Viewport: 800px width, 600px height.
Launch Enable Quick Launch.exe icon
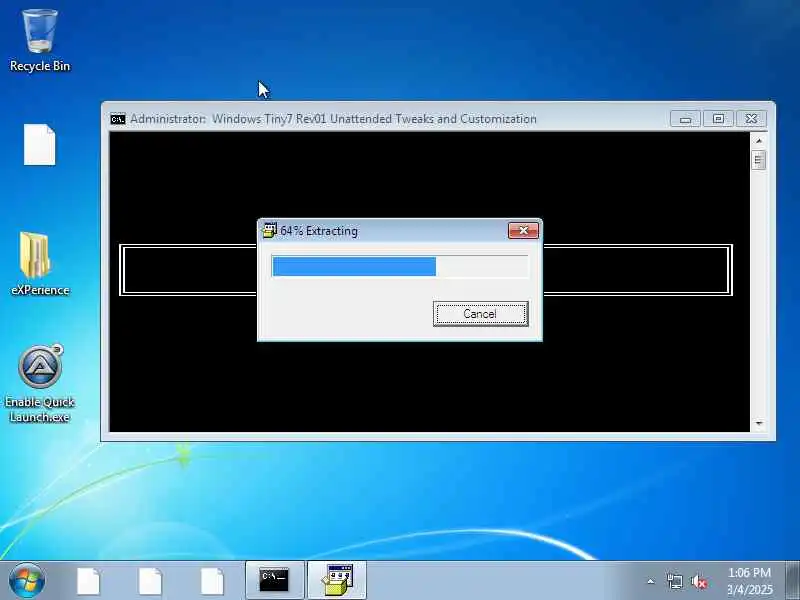(40, 384)
